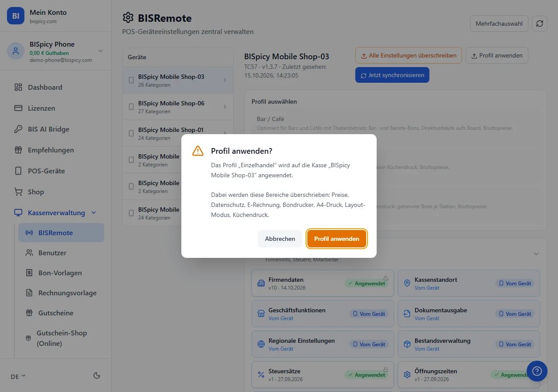Click Profil anwenden in the header toolbar

point(497,55)
